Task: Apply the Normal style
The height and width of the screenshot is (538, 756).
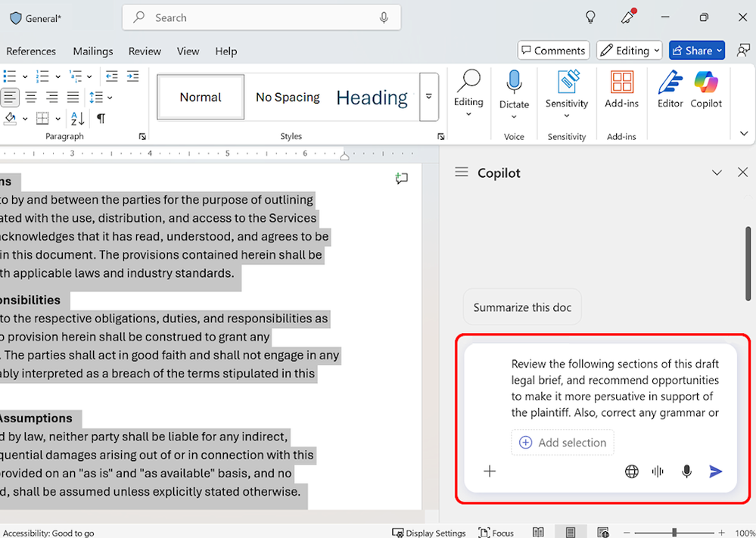Action: (x=201, y=97)
